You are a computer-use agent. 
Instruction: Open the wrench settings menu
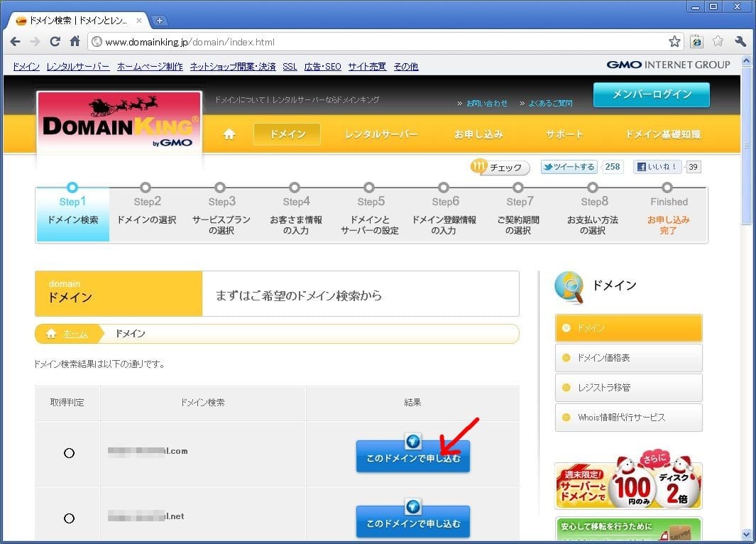(740, 42)
